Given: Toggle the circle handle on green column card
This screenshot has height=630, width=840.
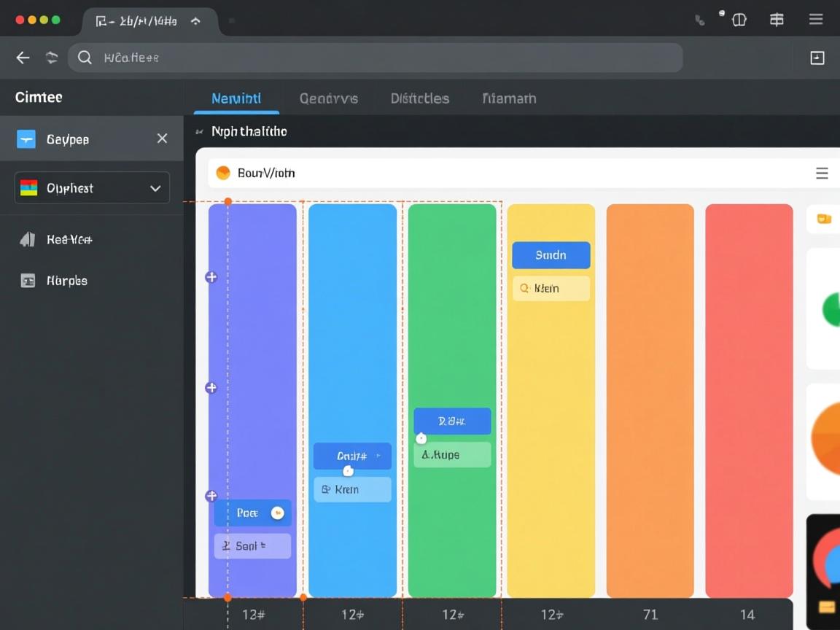Looking at the screenshot, I should tap(421, 438).
